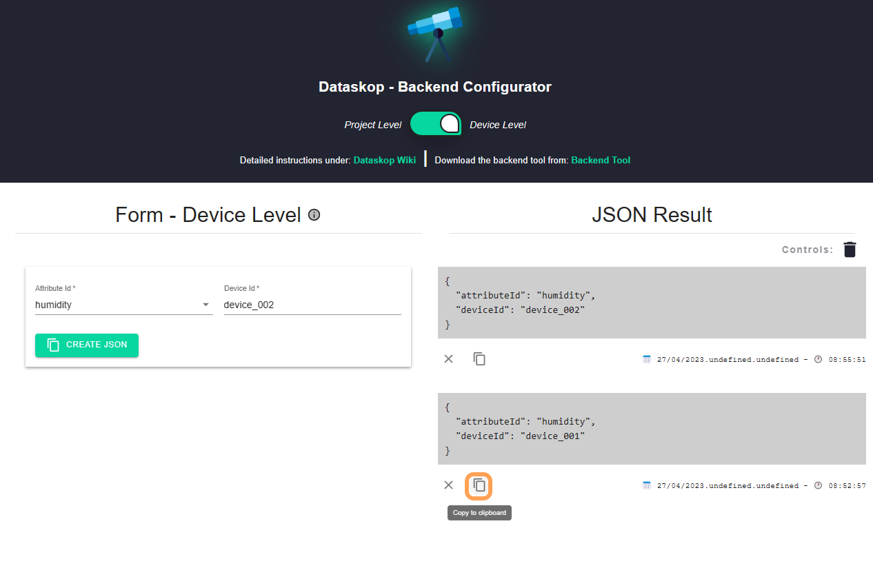Copy the device_001 JSON to clipboard
The image size is (873, 588).
click(479, 485)
